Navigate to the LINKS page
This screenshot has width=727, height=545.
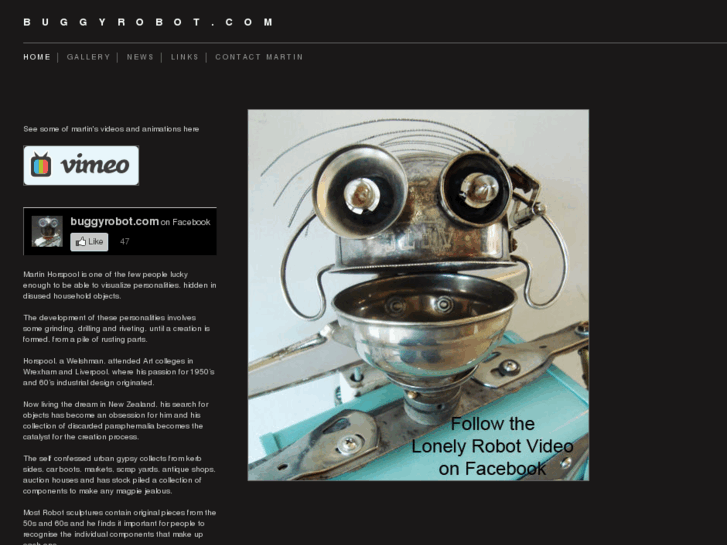(x=185, y=57)
